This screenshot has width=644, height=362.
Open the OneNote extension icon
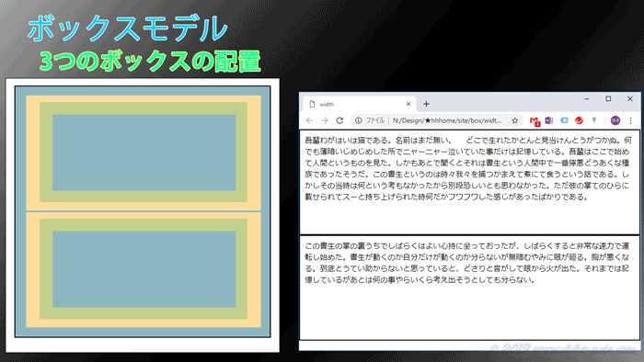pyautogui.click(x=548, y=120)
